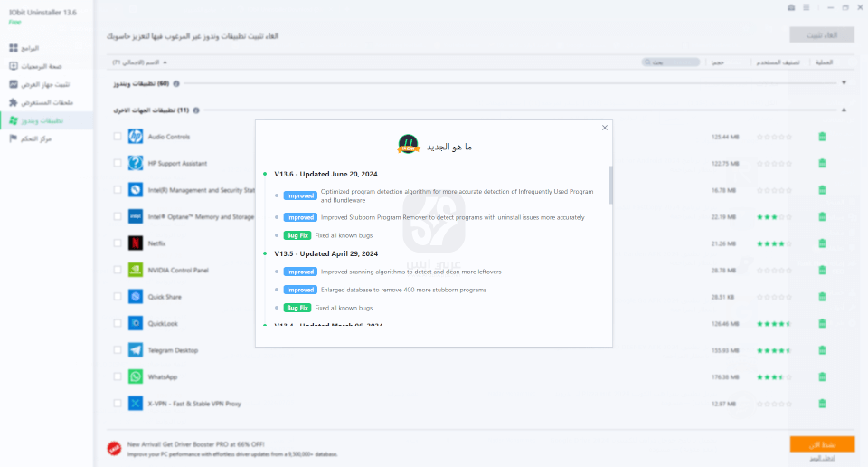
Task: Open the Programs section icon in the sidebar
Action: pos(14,48)
